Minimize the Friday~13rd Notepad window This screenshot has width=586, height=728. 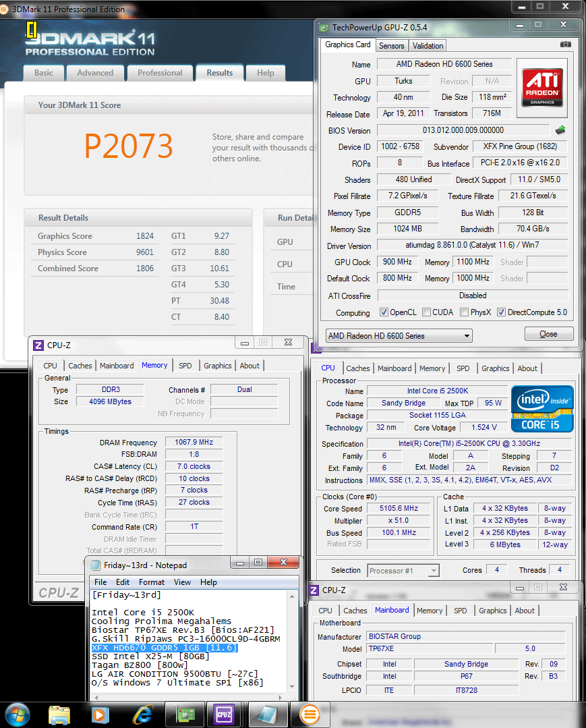[x=240, y=563]
